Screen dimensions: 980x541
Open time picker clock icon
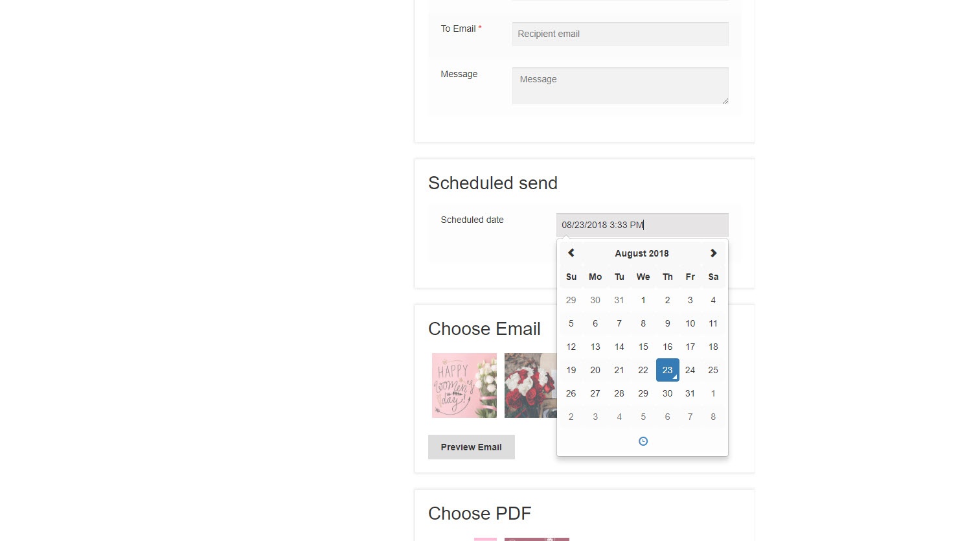(643, 441)
